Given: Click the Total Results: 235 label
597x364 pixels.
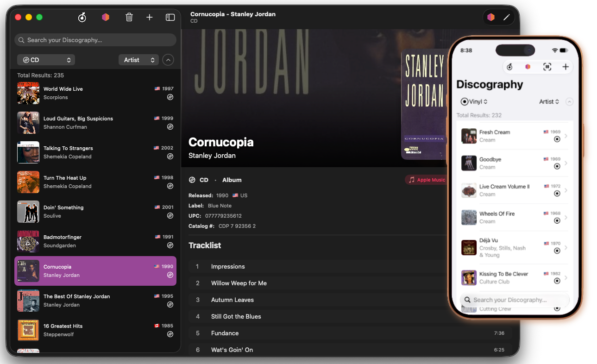Looking at the screenshot, I should pyautogui.click(x=41, y=75).
